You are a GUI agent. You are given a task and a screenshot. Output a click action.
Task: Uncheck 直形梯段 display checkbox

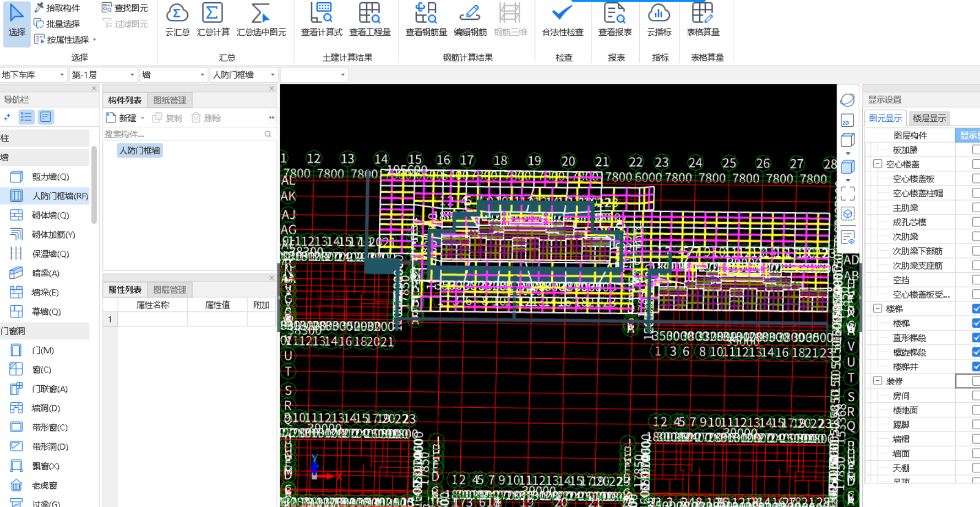[976, 337]
